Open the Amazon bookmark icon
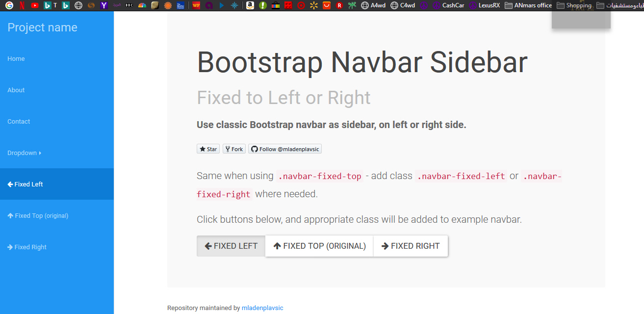The width and height of the screenshot is (644, 314). [250, 5]
